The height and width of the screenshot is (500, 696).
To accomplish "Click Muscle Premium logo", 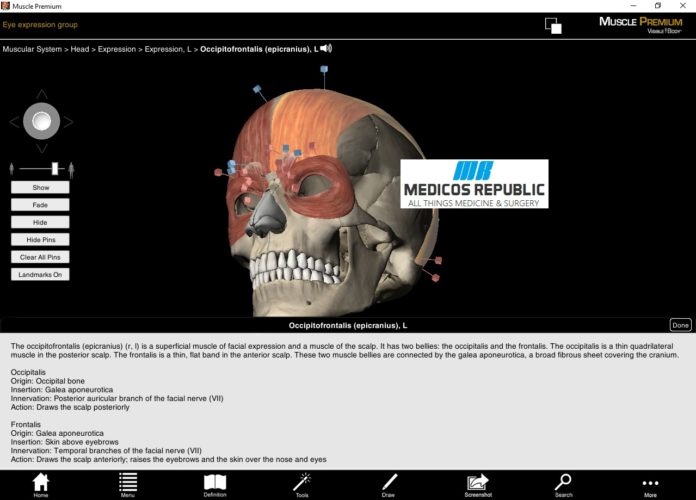I will tap(641, 25).
